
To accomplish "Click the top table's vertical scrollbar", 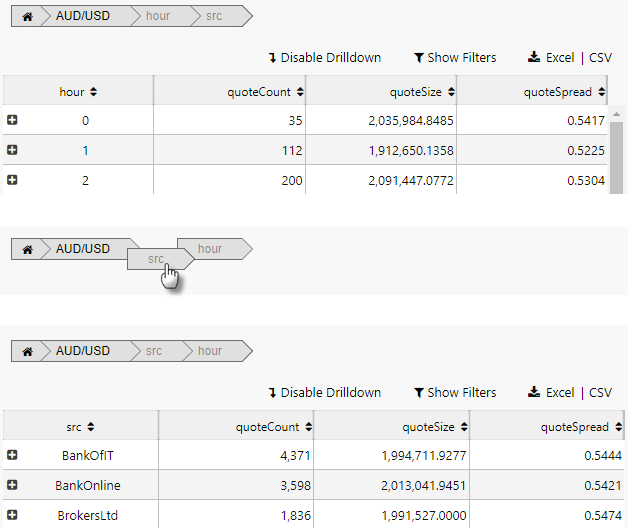I will point(617,150).
